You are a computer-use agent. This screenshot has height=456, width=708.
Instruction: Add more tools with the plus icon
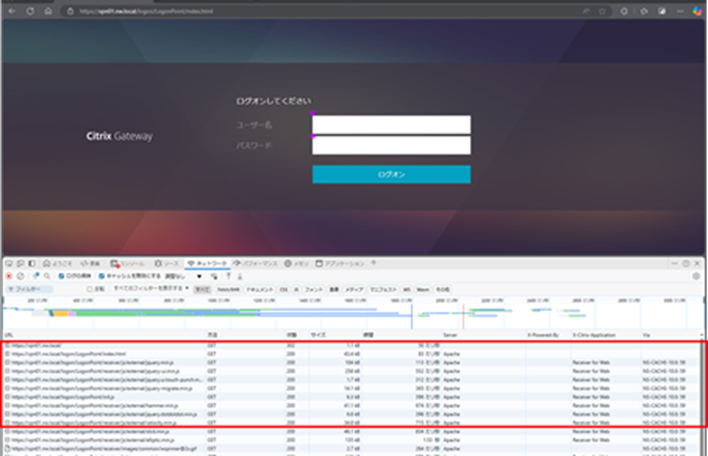coord(373,263)
